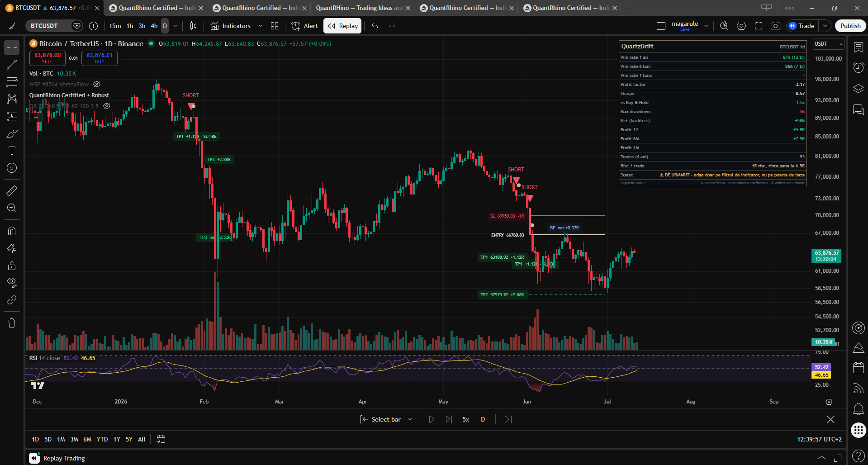The width and height of the screenshot is (868, 465).
Task: Open chart settings hexagon icon
Action: pyautogui.click(x=741, y=26)
